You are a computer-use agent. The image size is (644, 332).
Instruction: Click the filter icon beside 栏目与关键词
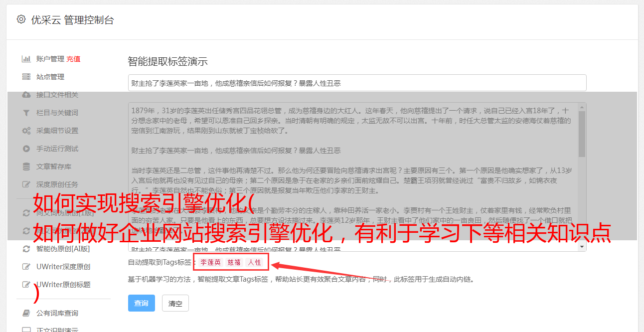tap(26, 113)
